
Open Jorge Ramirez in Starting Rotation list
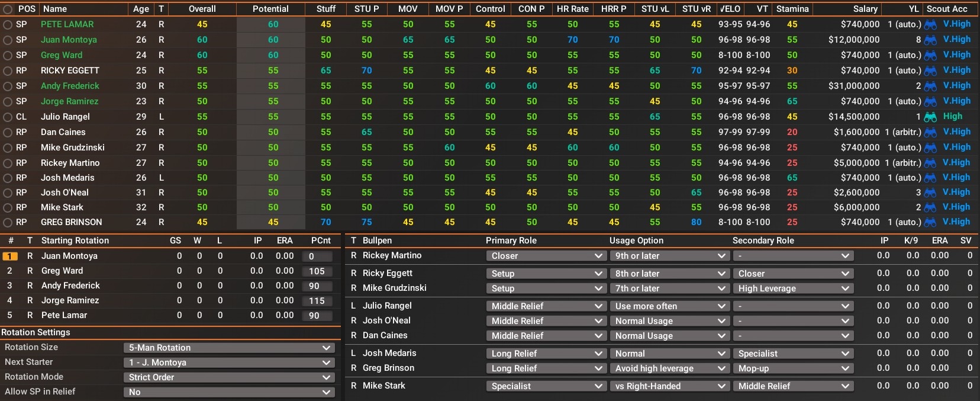click(70, 300)
